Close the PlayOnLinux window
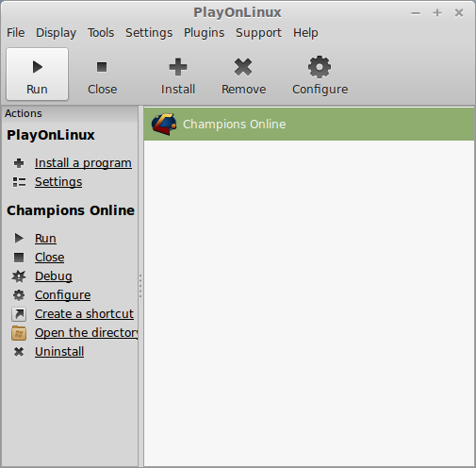476x468 pixels. point(459,13)
